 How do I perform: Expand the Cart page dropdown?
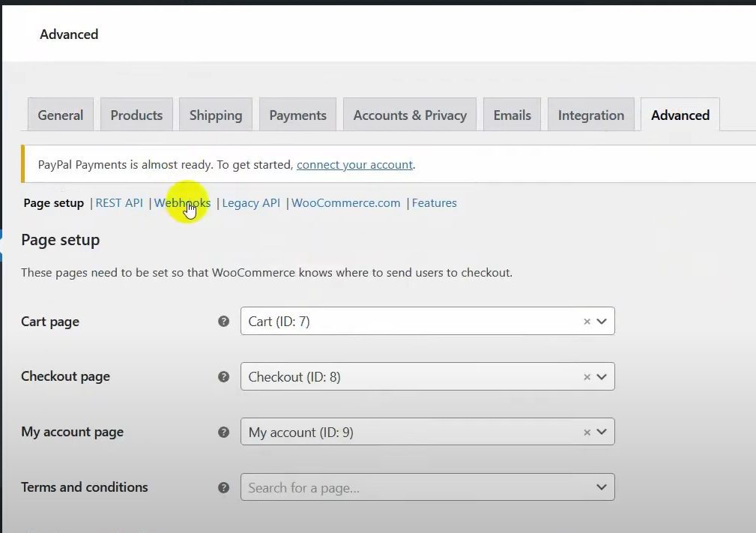coord(602,322)
